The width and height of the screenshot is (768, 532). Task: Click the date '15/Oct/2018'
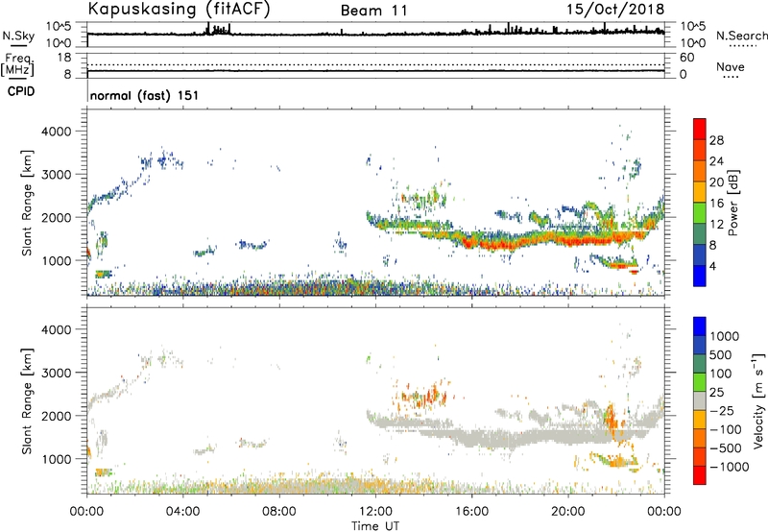[615, 10]
